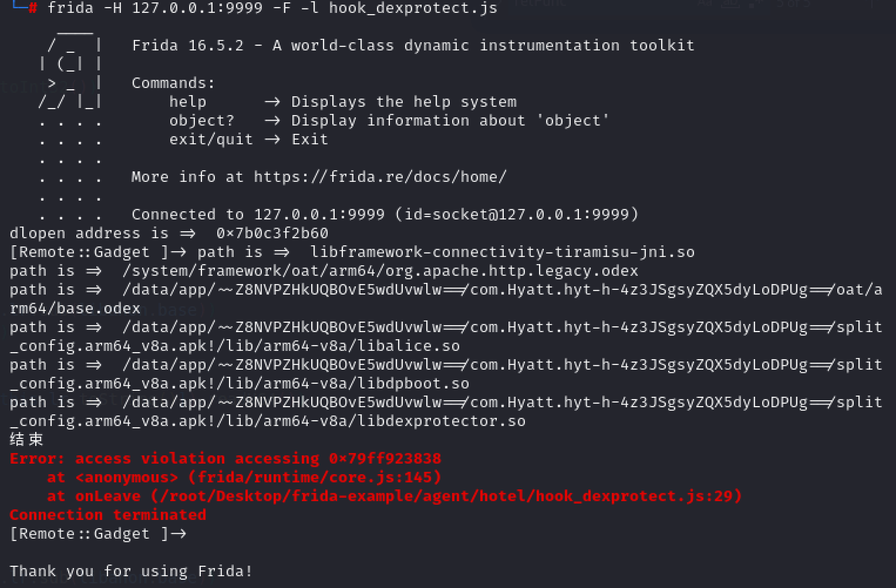The width and height of the screenshot is (896, 588).
Task: Open hook_dexprotect.js:29 stack trace path
Action: click(446, 496)
